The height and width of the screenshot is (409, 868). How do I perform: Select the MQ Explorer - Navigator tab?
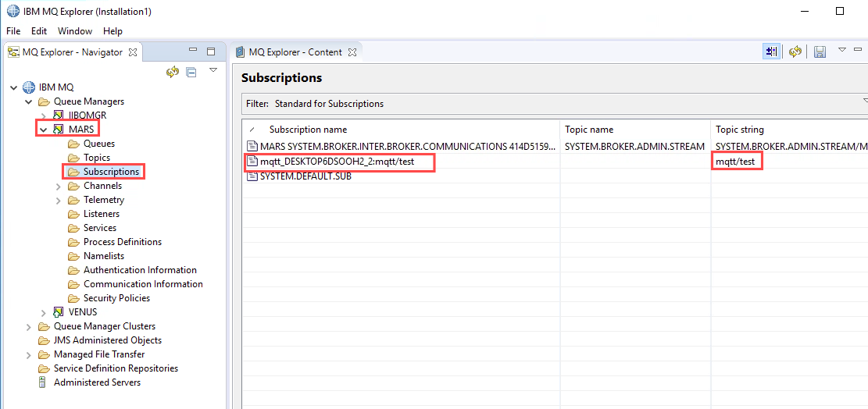[x=72, y=52]
